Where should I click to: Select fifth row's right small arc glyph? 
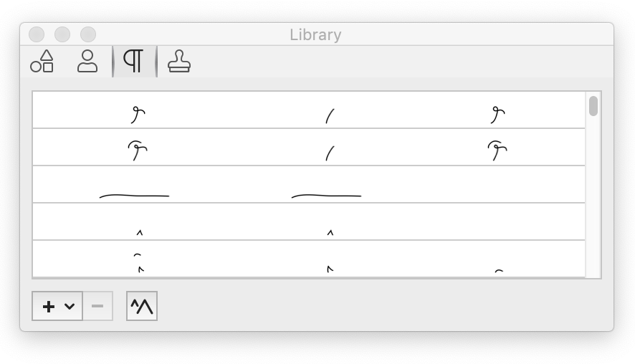point(499,271)
